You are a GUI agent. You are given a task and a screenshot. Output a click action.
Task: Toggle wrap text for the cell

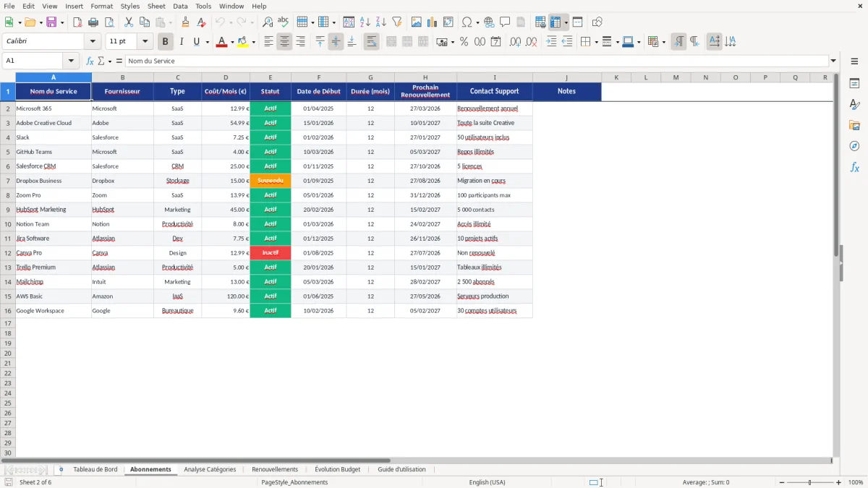[371, 42]
